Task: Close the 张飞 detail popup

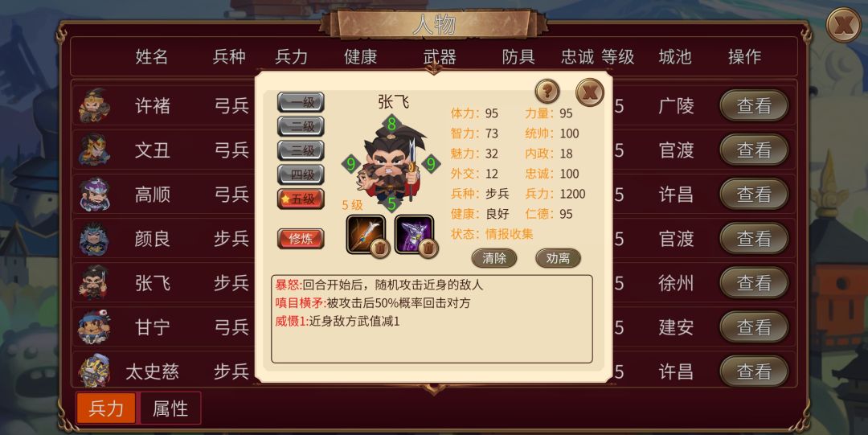Action: (590, 92)
